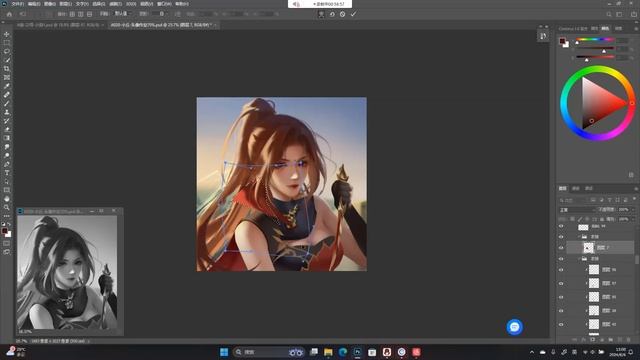Toggle visibility of the group above 图层 7

(561, 237)
